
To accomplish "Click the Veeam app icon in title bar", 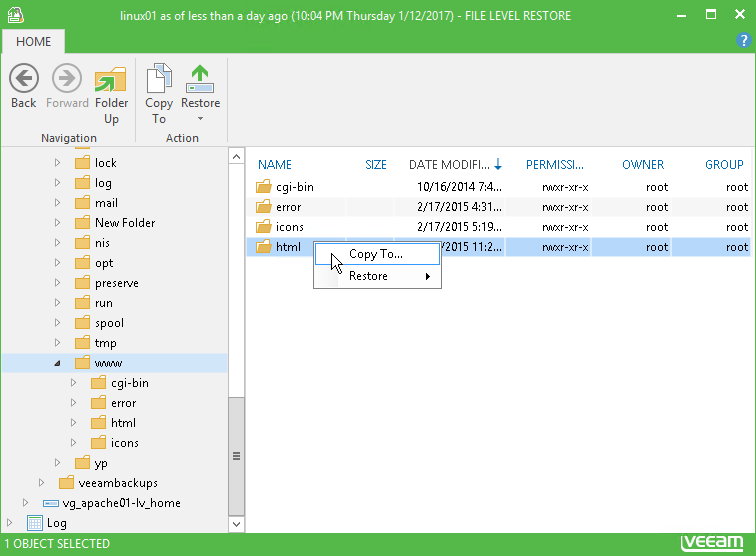I will click(15, 15).
